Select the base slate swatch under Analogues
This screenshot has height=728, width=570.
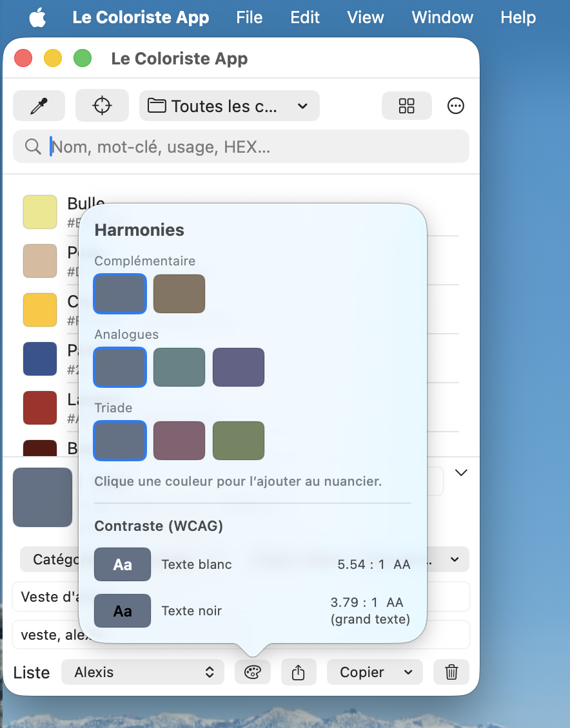[x=120, y=367]
